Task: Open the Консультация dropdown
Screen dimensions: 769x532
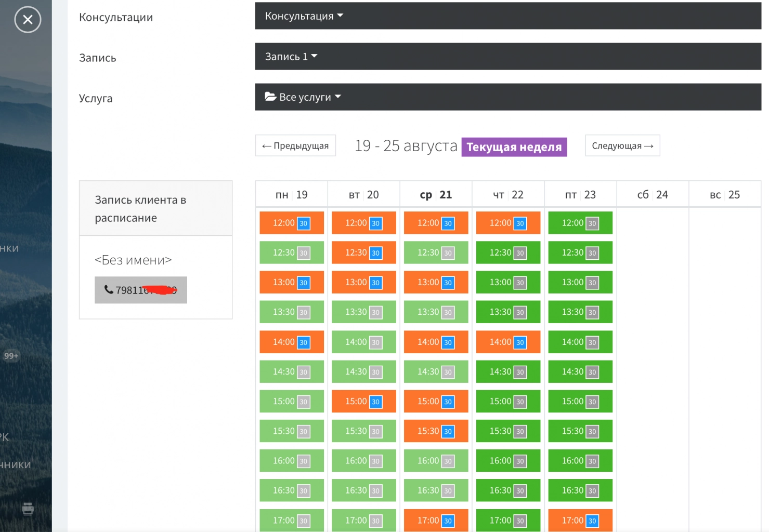Action: (x=304, y=16)
